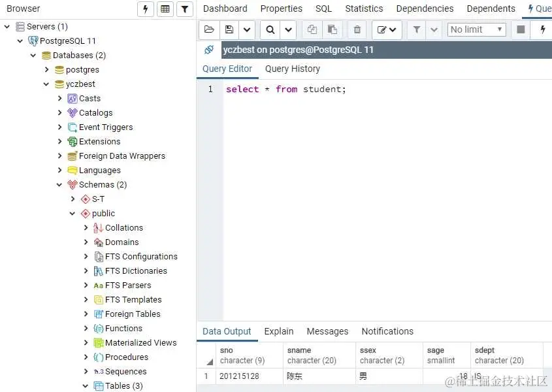The height and width of the screenshot is (392, 552).
Task: Select the FTS Templates tree item
Action: 133,300
